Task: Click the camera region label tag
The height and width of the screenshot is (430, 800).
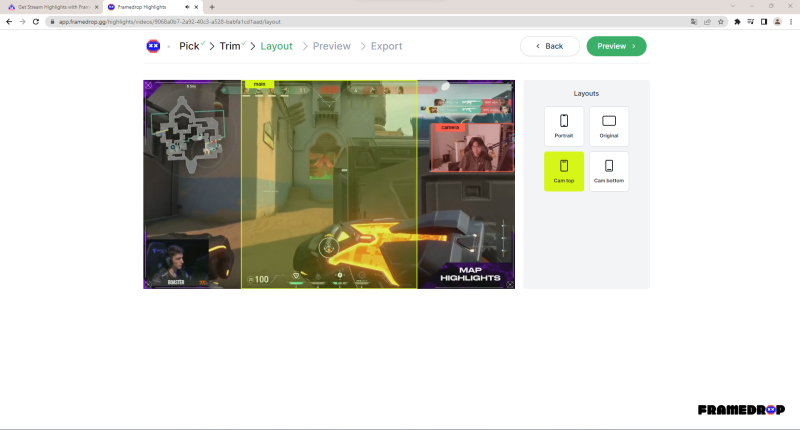Action: (x=450, y=128)
